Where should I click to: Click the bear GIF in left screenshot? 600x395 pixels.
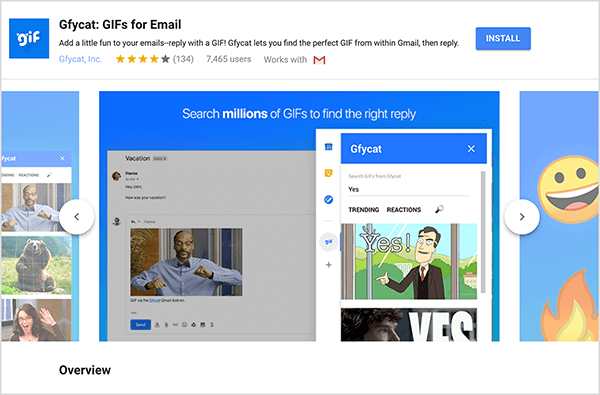tap(36, 265)
